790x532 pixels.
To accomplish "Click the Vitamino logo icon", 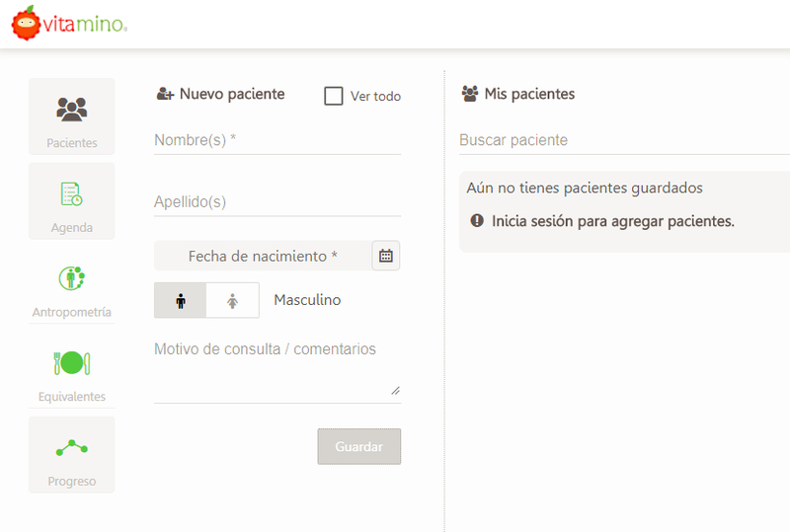I will (x=25, y=23).
